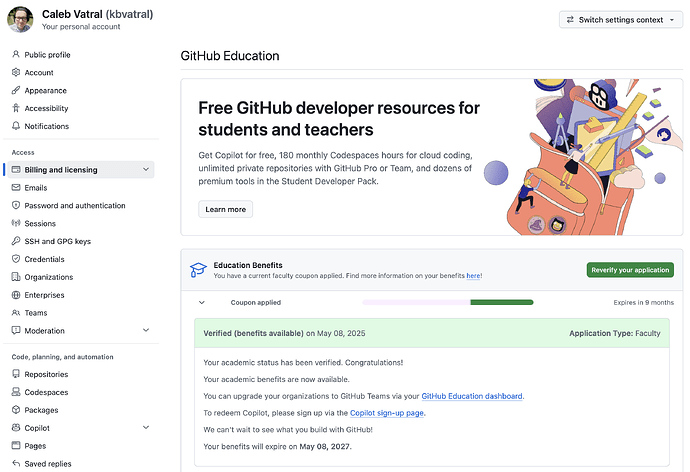This screenshot has width=690, height=472.
Task: Click the Pages browser icon
Action: coord(16,446)
